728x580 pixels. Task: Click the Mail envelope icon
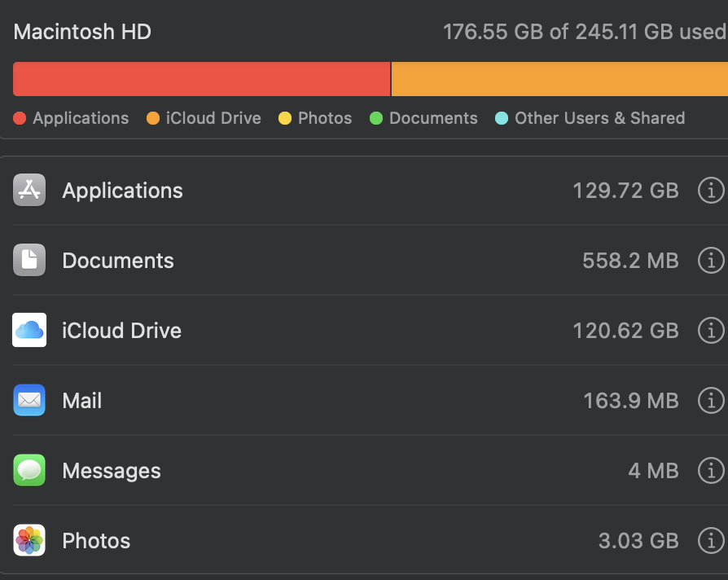pos(29,401)
